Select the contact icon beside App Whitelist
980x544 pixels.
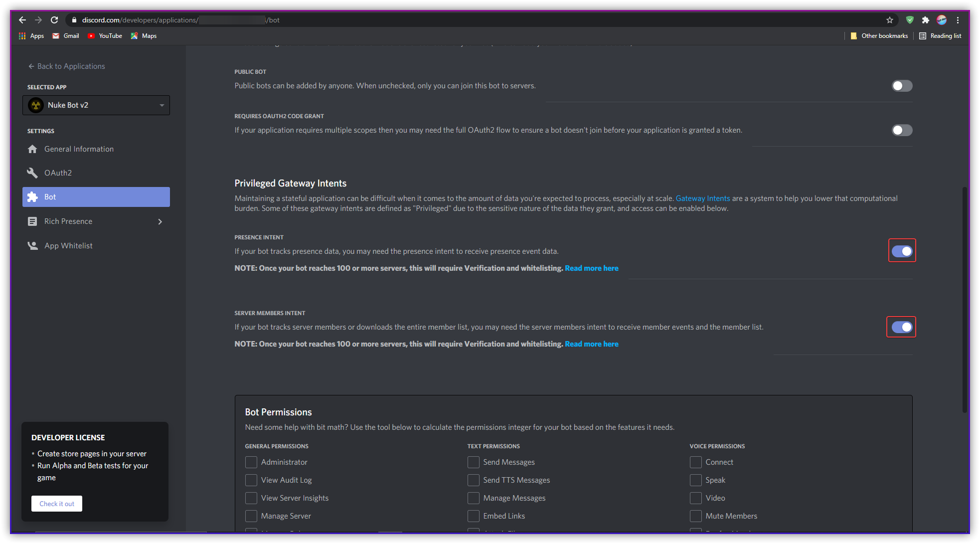[32, 245]
